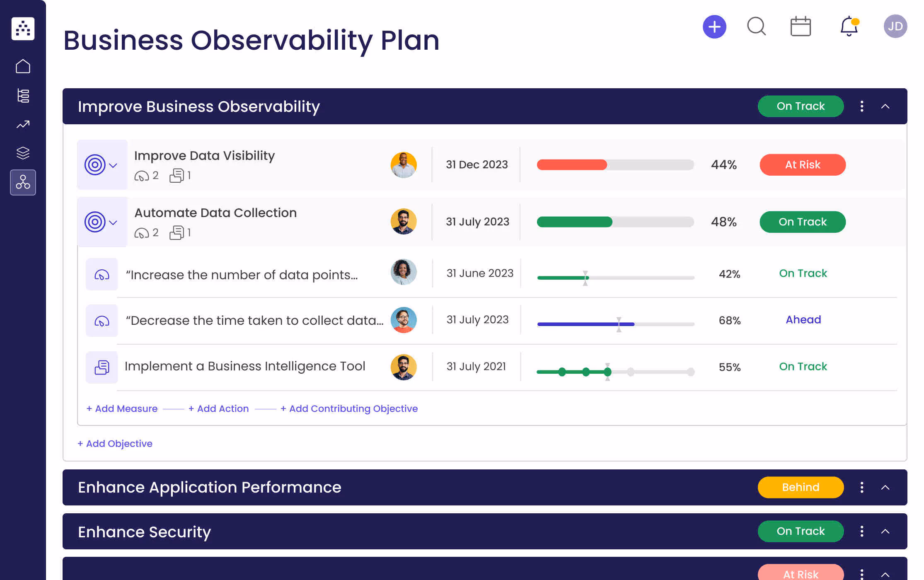The height and width of the screenshot is (580, 924).
Task: Click the purple plus add button
Action: click(714, 27)
